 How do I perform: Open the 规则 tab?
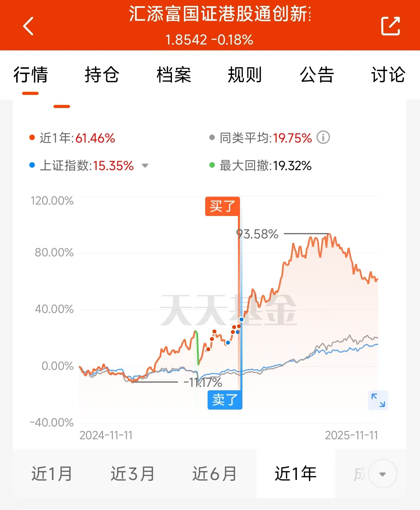(245, 75)
